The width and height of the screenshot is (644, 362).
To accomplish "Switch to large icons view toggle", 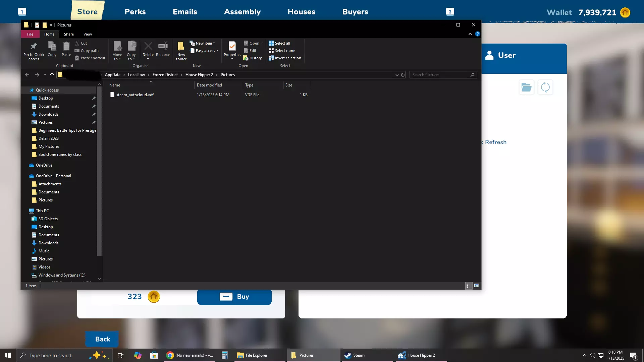I will click(476, 286).
